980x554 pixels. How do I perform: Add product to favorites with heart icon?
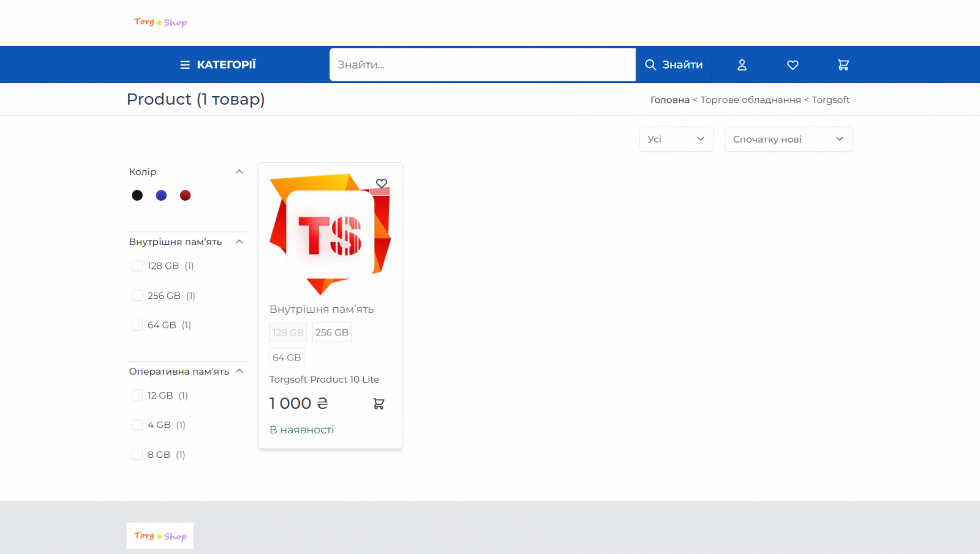pos(382,184)
